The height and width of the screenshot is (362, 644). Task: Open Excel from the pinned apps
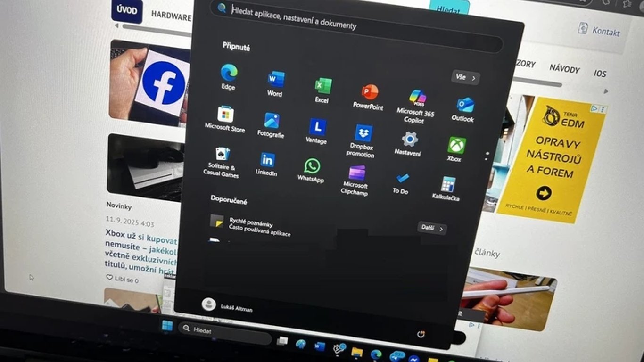tap(322, 90)
